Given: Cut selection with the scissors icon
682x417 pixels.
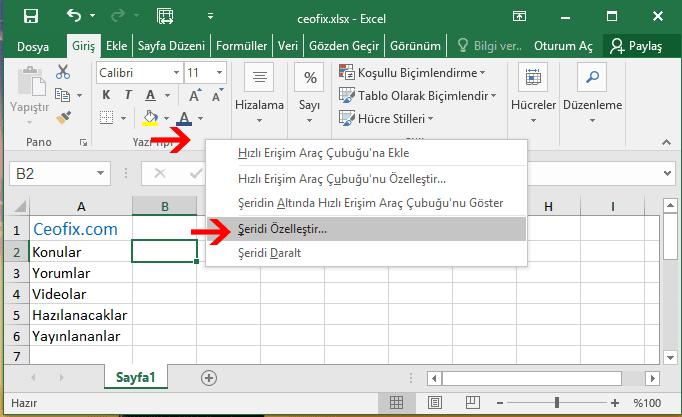Looking at the screenshot, I should tap(63, 72).
